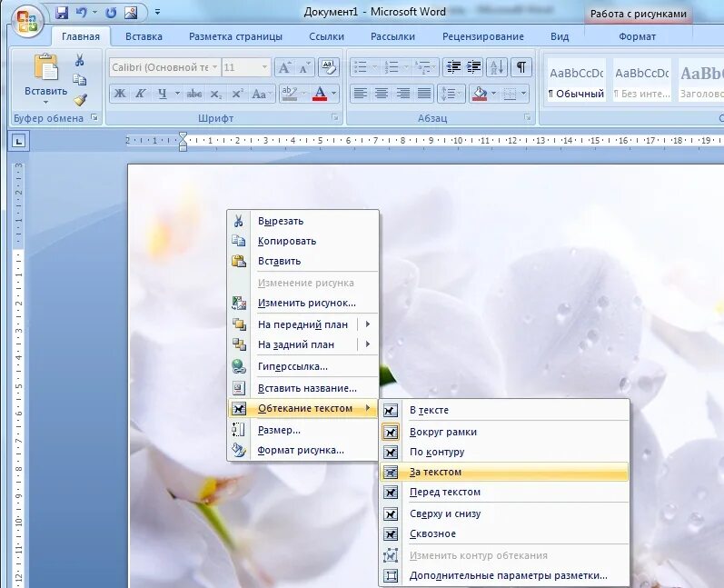Apply the Обычный style
The image size is (724, 588).
click(x=576, y=82)
